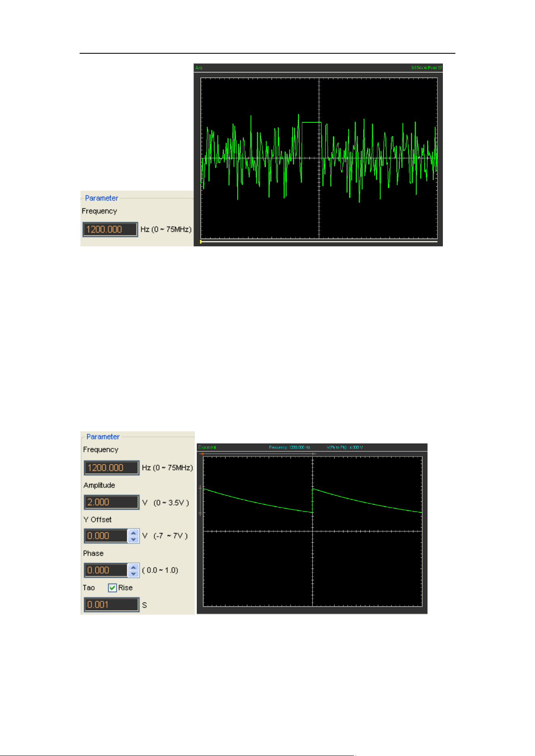This screenshot has height=756, width=535.
Task: Click the Exponent waveform display
Action: (312, 531)
